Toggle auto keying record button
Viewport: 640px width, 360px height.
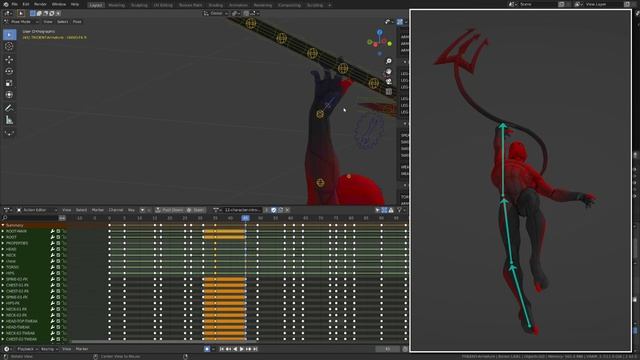[x=207, y=349]
